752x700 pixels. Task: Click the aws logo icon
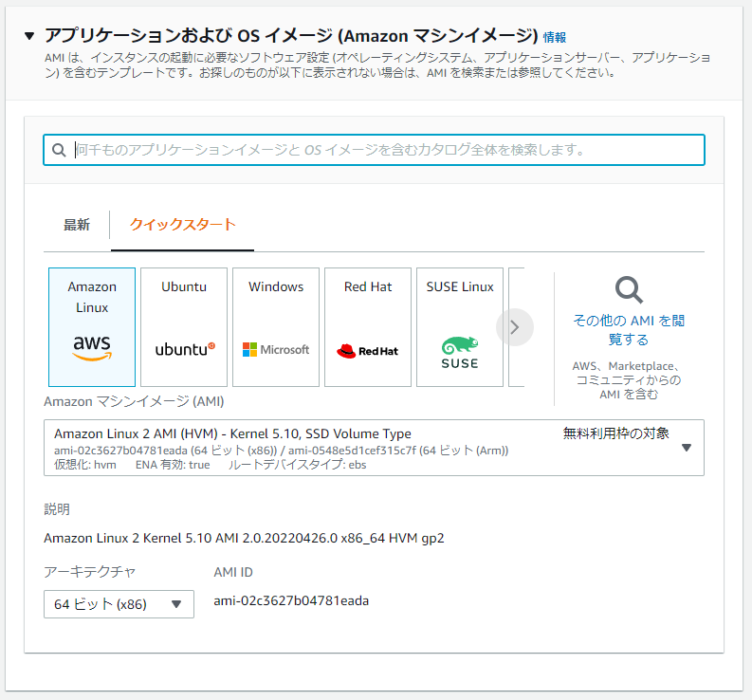[x=92, y=348]
